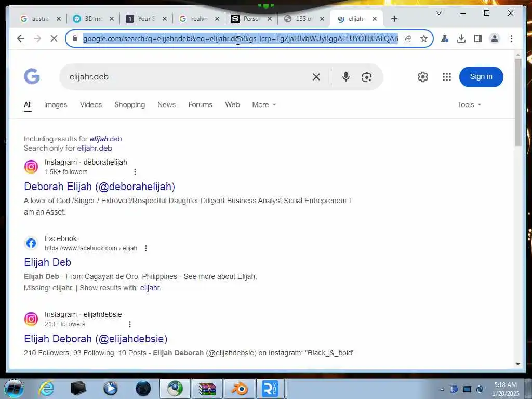Click the page vertical scrollbar thumb

(518, 102)
